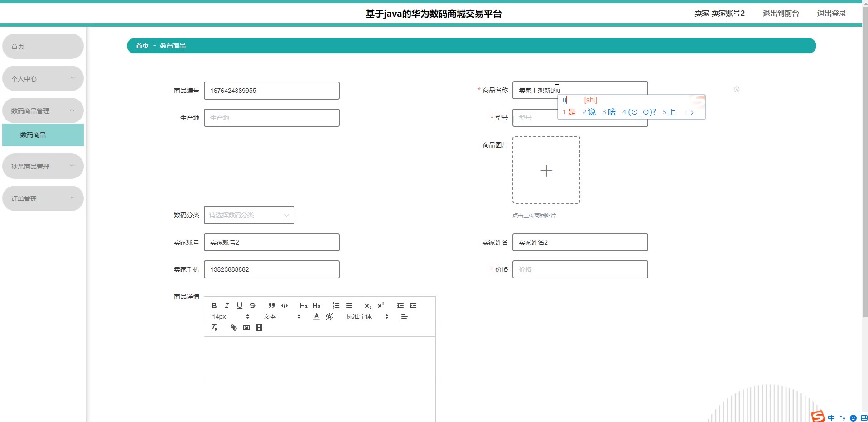This screenshot has height=422, width=868.
Task: Choose IME candidate 4 (⊙_⊙)?
Action: (639, 112)
